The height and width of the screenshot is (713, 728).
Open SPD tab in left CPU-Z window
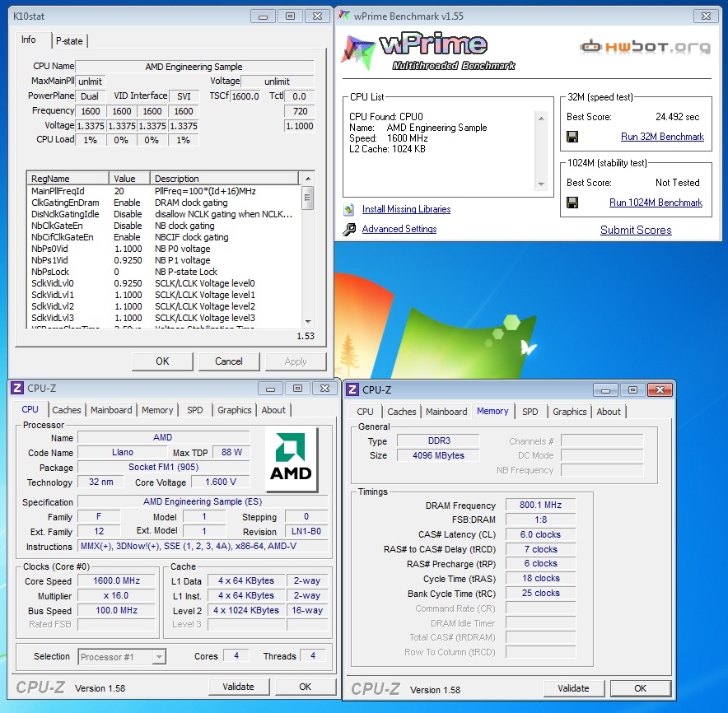point(195,410)
